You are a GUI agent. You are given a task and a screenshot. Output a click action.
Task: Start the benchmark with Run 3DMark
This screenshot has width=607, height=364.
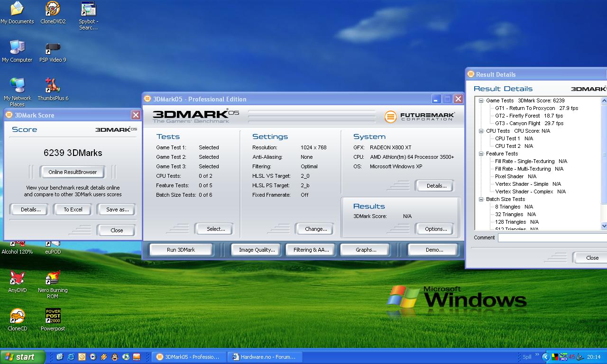(x=181, y=250)
